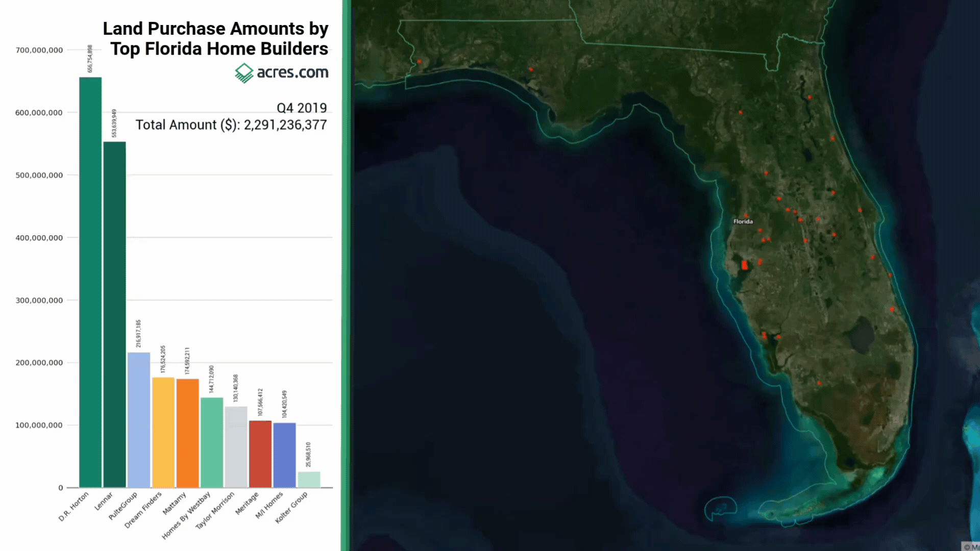Screen dimensions: 980x551
Task: Click the Mattamy orange bar
Action: tap(187, 433)
